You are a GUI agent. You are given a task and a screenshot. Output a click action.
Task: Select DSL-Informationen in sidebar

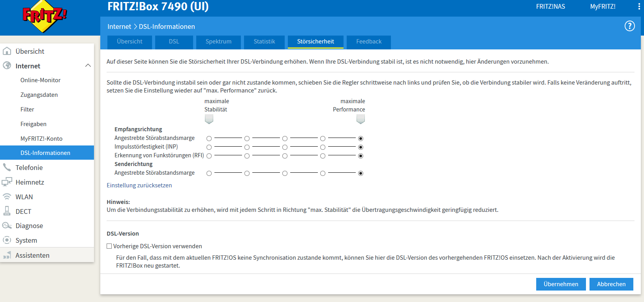point(47,153)
